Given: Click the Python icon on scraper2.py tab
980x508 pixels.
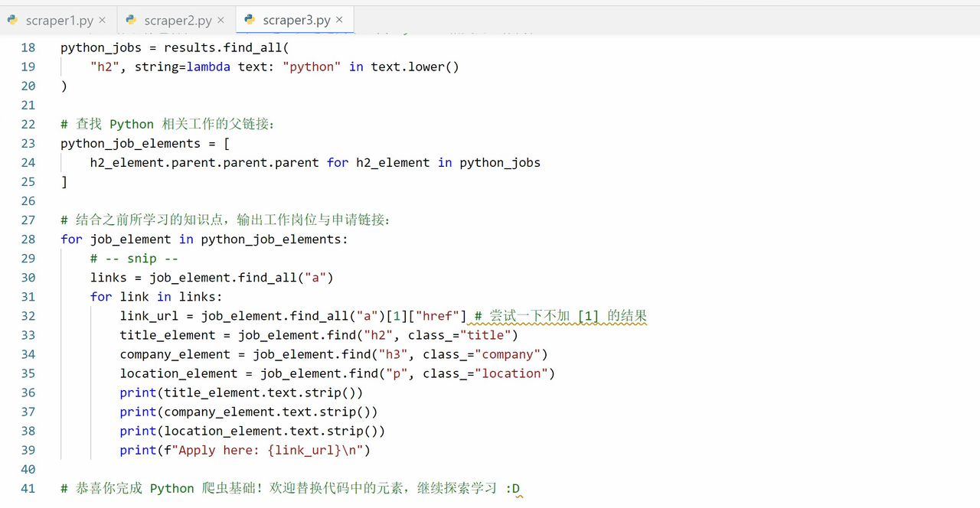Looking at the screenshot, I should coord(131,20).
